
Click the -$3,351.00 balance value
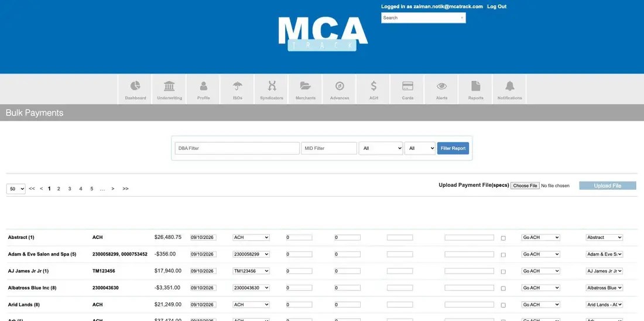[168, 288]
